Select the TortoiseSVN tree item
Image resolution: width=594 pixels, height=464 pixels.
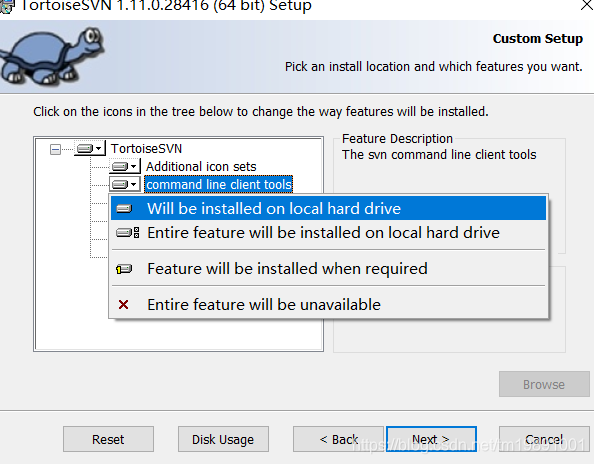146,148
